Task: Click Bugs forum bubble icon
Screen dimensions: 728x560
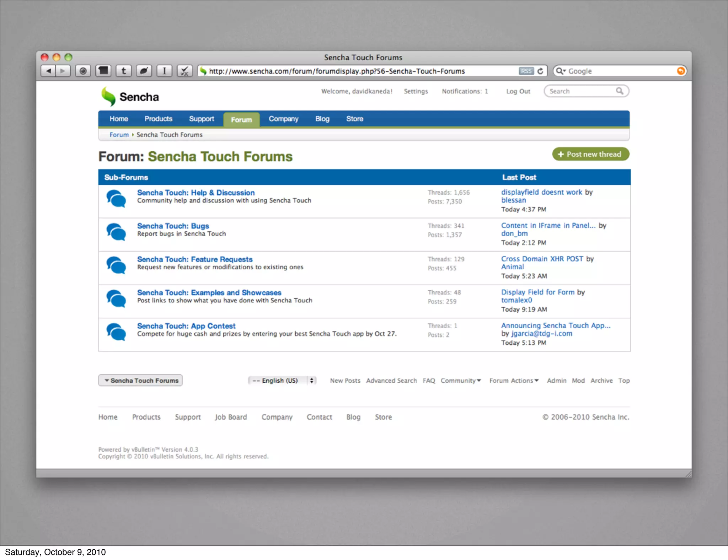Action: 116,232
